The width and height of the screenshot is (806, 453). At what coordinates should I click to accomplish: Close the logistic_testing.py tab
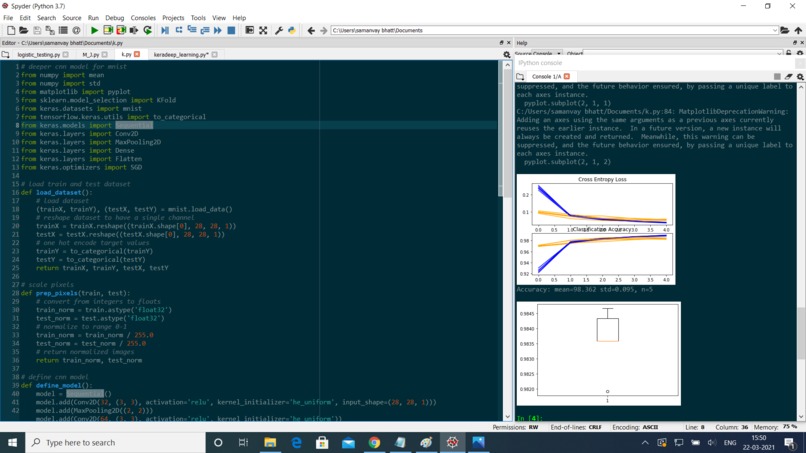pyautogui.click(x=65, y=55)
